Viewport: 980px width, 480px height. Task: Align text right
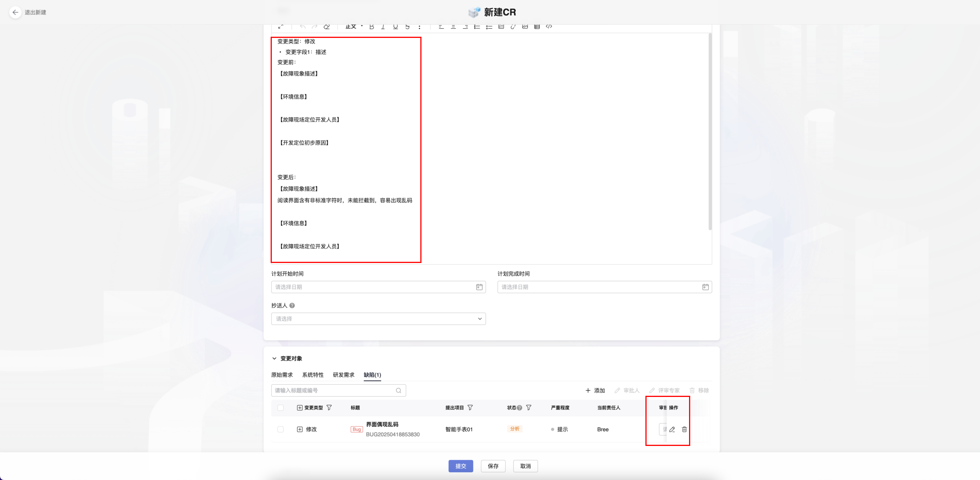coord(465,27)
